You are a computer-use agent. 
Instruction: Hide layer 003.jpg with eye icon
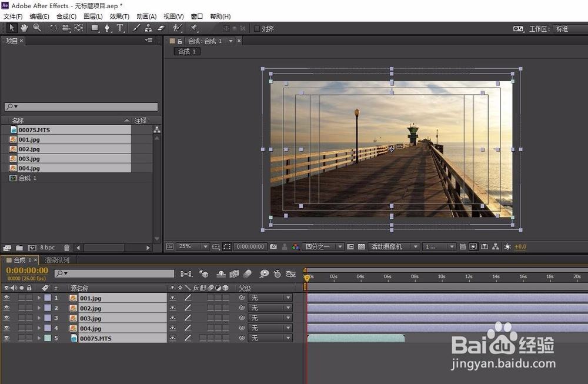[6, 318]
